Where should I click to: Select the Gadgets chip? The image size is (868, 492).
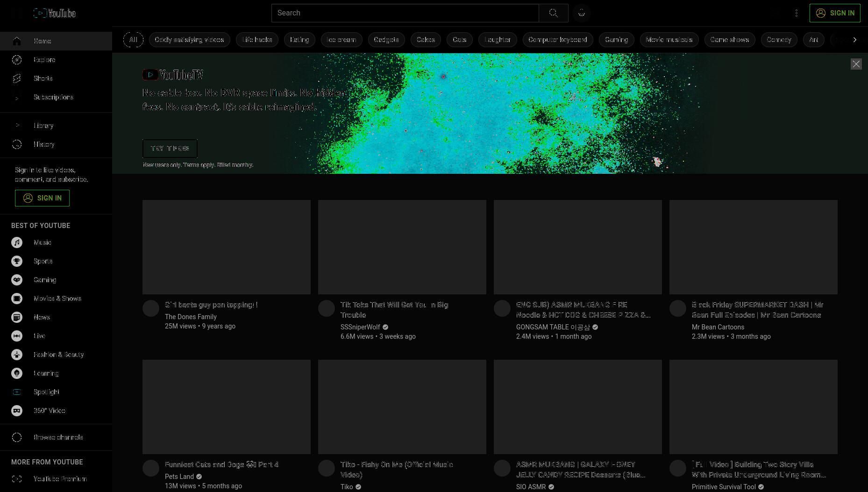386,40
